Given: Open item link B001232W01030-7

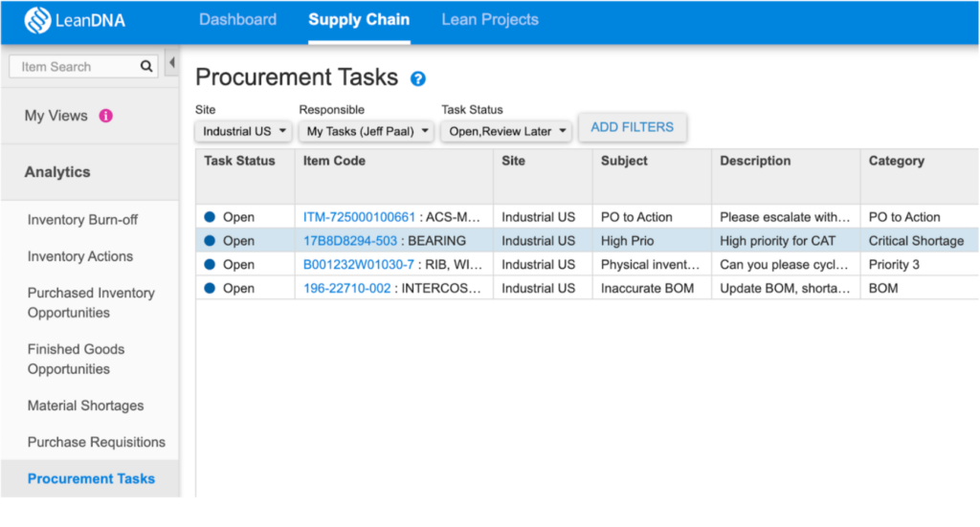Looking at the screenshot, I should point(358,264).
